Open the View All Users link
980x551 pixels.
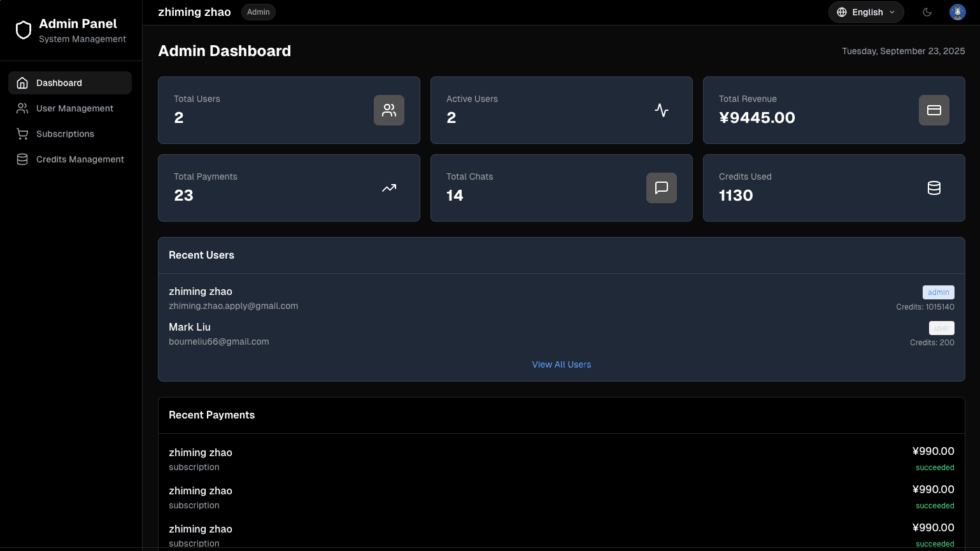[561, 364]
